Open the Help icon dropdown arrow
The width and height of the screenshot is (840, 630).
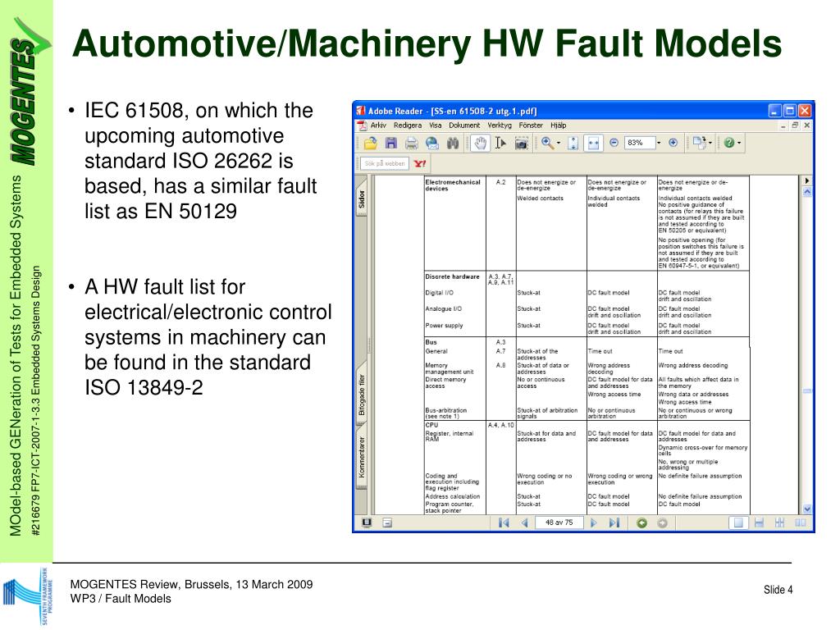point(739,143)
